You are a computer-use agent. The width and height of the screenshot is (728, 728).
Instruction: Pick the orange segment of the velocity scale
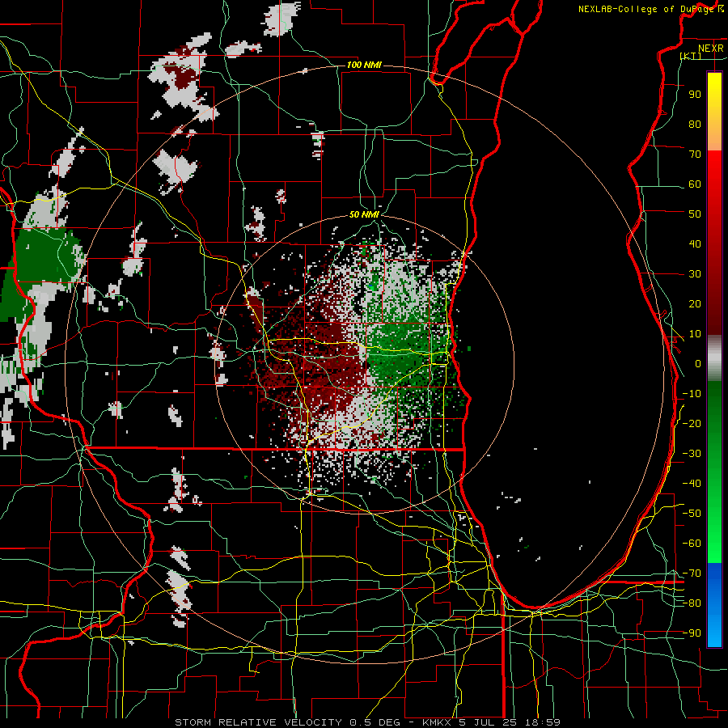coord(714,137)
